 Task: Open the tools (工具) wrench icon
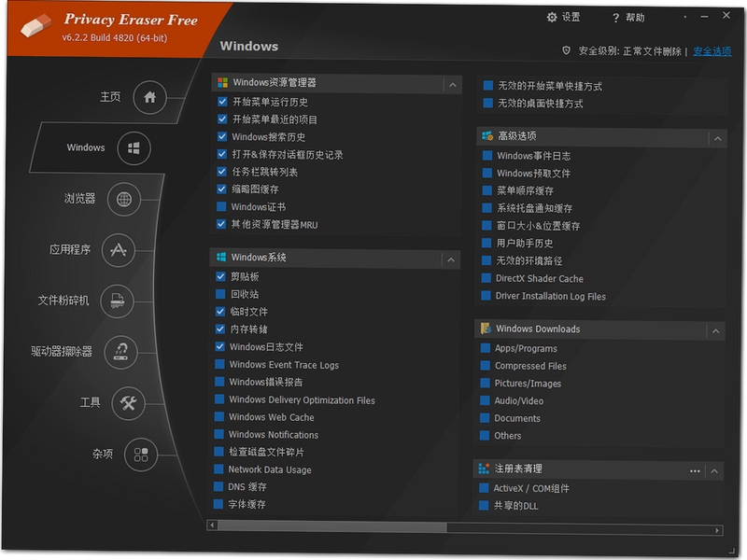(128, 403)
